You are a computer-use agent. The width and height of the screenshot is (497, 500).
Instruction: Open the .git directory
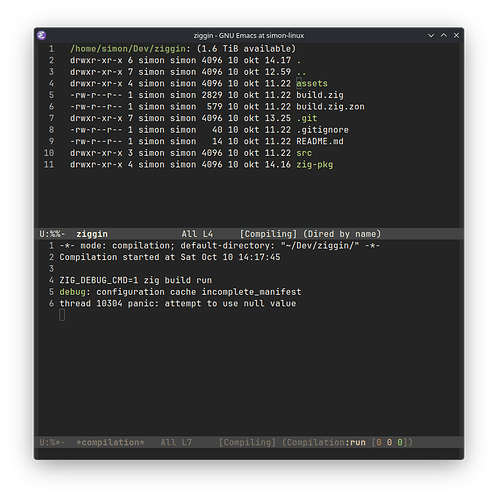click(x=307, y=118)
